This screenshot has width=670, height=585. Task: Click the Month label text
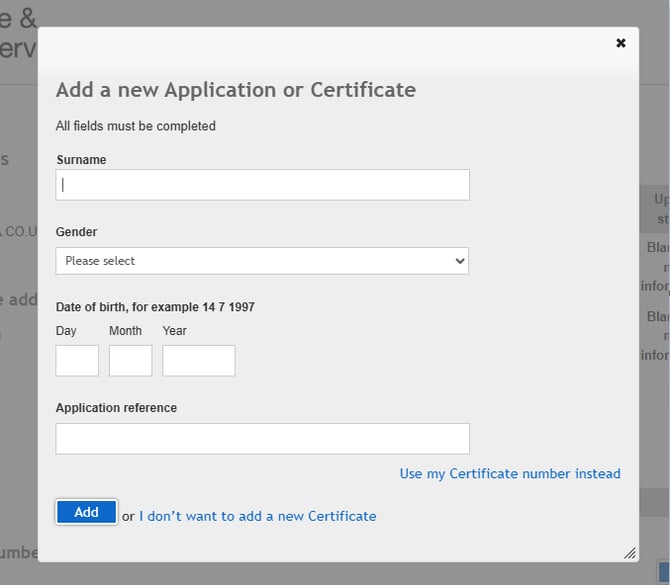click(125, 331)
